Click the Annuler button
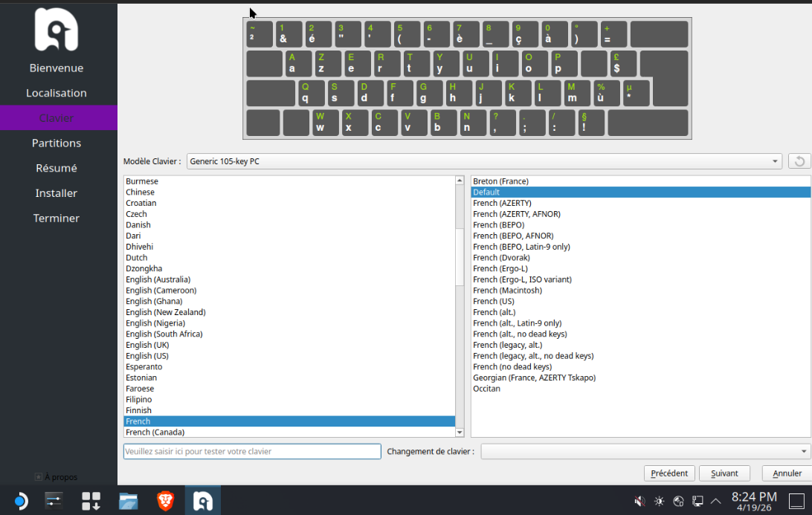Image resolution: width=812 pixels, height=515 pixels. tap(787, 473)
